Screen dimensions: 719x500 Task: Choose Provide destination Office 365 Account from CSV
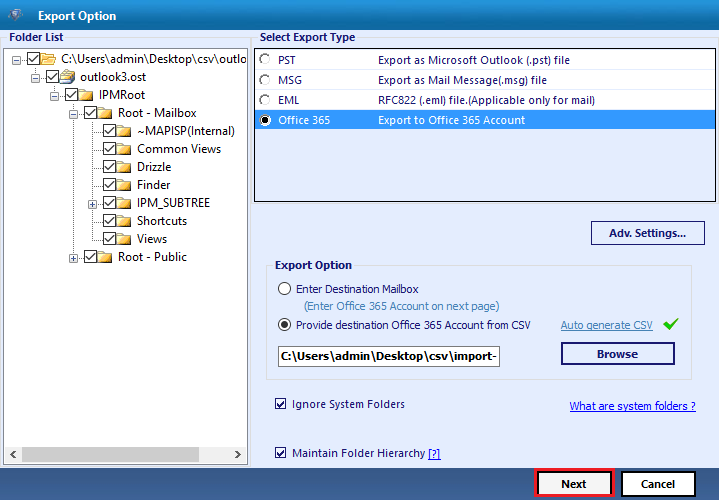click(284, 325)
